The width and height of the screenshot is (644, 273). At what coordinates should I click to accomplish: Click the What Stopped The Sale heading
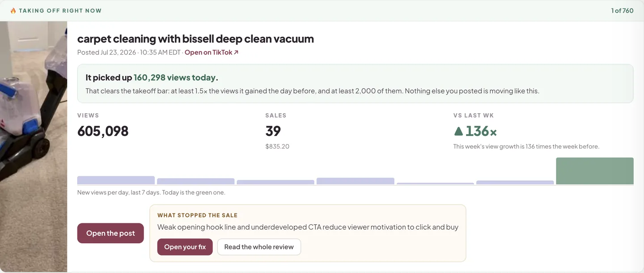click(197, 215)
